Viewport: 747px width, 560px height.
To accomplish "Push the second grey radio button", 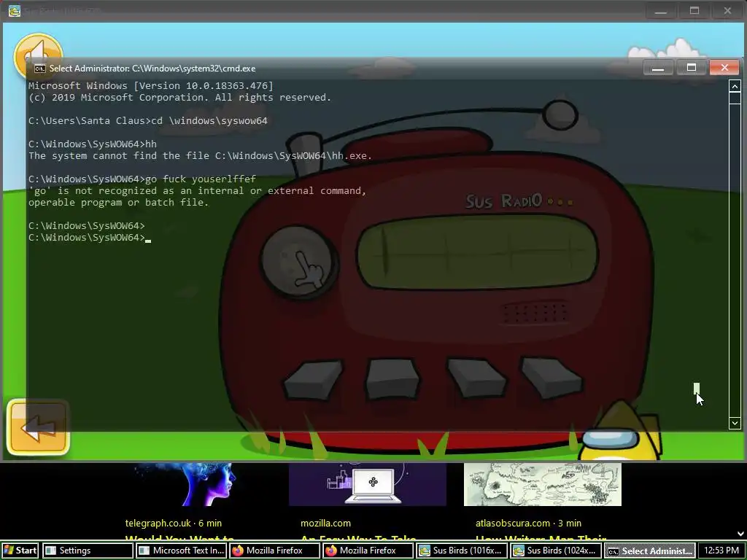I will click(392, 378).
